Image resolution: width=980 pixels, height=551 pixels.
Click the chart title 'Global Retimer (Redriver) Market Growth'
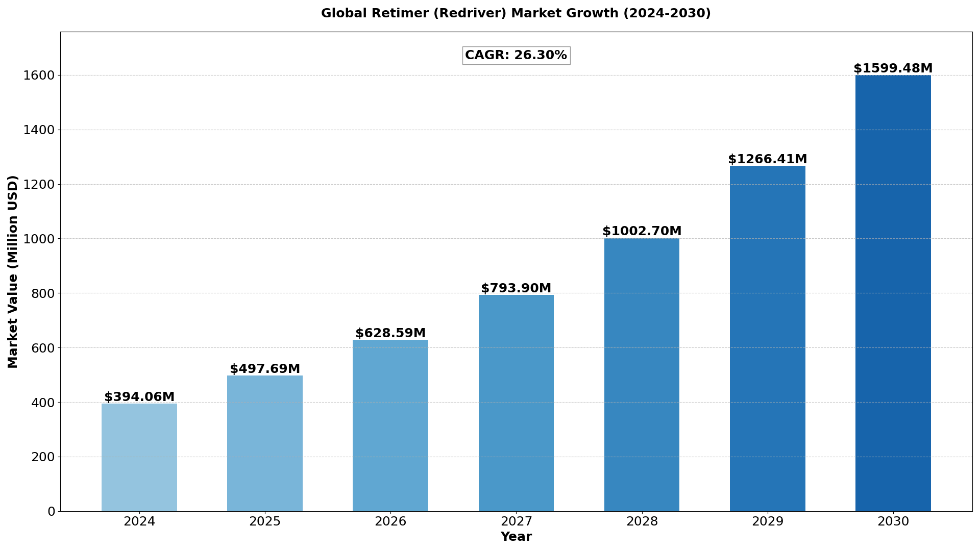[516, 13]
